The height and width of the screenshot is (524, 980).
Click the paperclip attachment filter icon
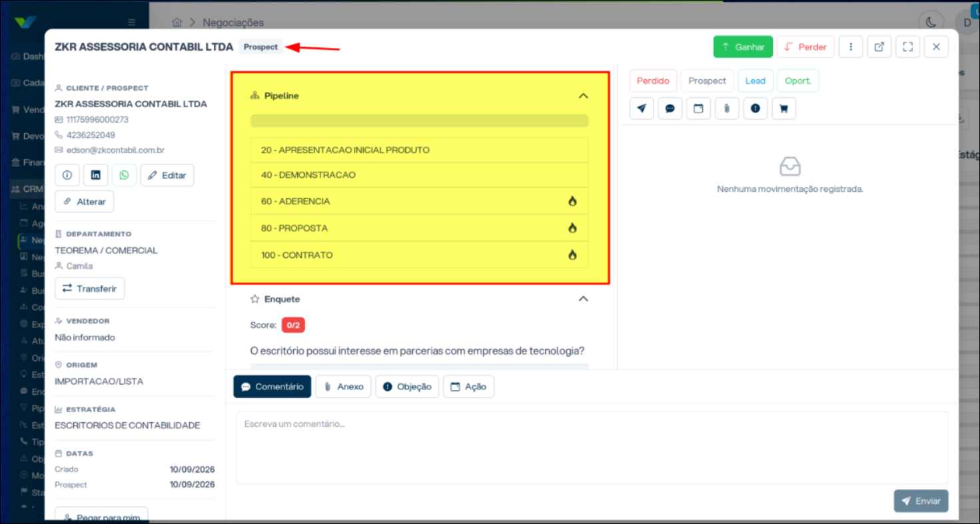727,109
